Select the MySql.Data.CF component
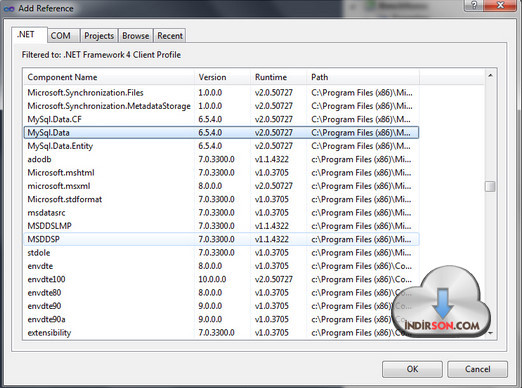This screenshot has width=522, height=388. pos(221,119)
